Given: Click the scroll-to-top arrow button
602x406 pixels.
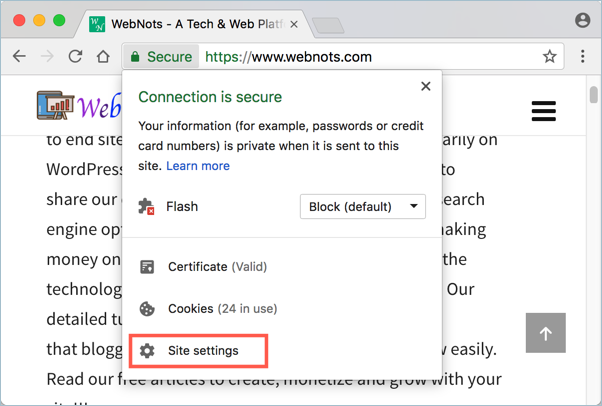Looking at the screenshot, I should (x=545, y=333).
